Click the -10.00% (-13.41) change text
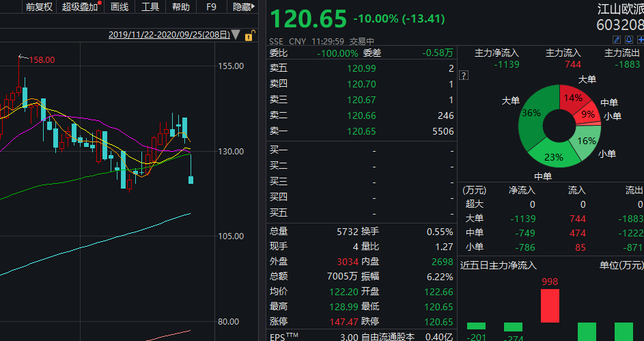The height and width of the screenshot is (341, 644). pos(399,19)
